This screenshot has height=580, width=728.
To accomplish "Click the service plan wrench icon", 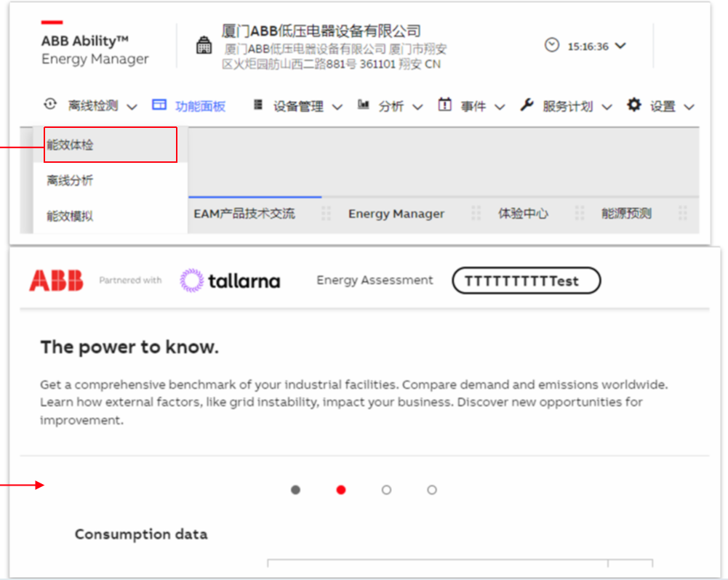I will (527, 105).
